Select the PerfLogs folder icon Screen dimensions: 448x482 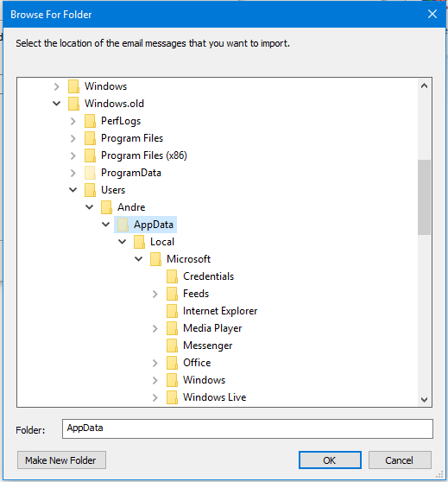90,121
